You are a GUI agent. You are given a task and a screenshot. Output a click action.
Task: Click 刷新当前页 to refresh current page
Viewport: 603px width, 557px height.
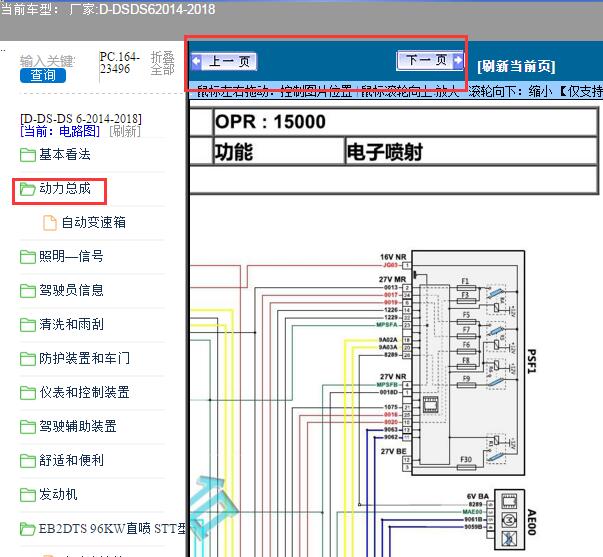point(516,67)
